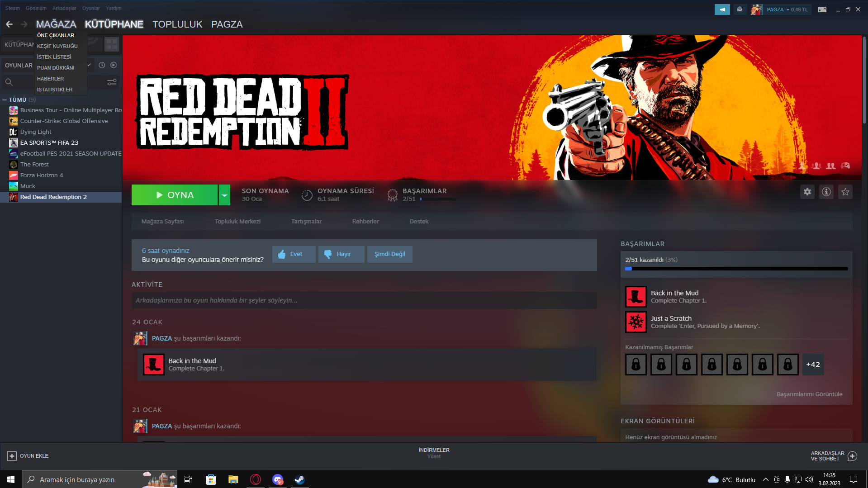This screenshot has height=488, width=868.
Task: Open Mağaza Sayfası link
Action: [163, 222]
